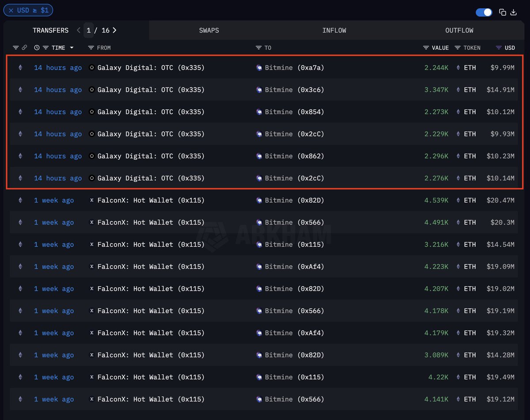Viewport: 530px width, 420px height.
Task: Click Ethereum chain icon in $19.12M row
Action: [x=20, y=399]
